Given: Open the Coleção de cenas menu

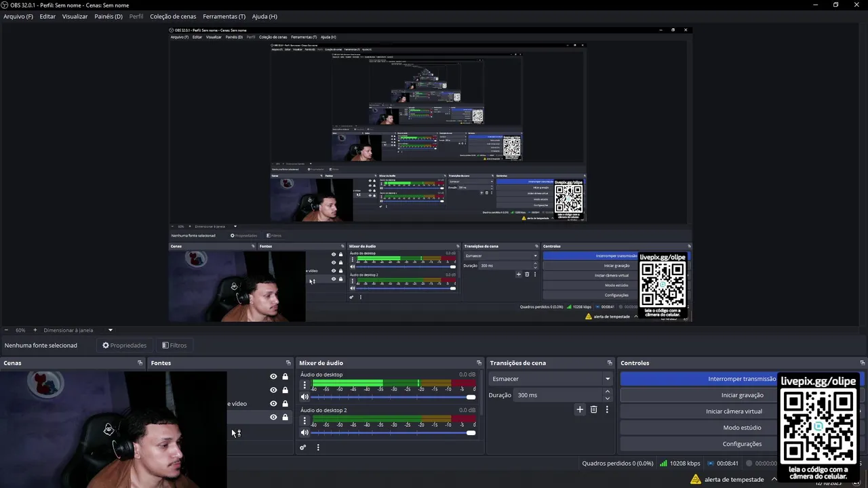Looking at the screenshot, I should click(173, 16).
